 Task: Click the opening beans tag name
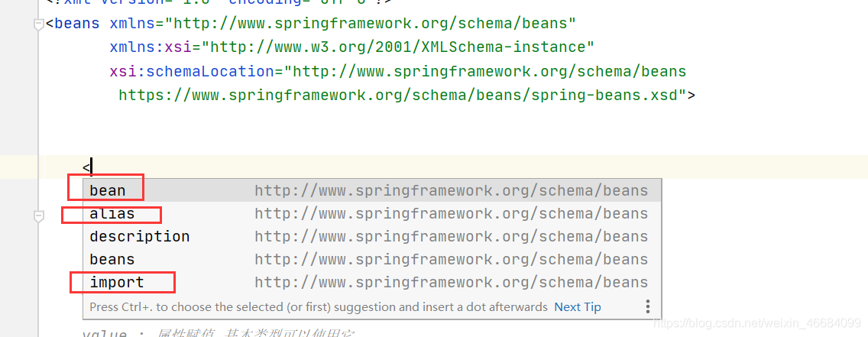(76, 24)
